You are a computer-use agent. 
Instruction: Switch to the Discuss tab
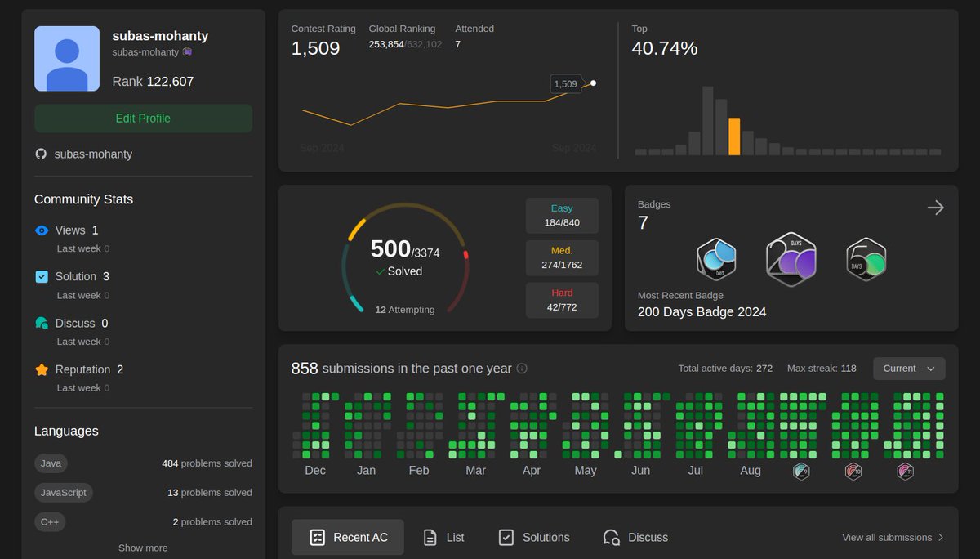635,537
